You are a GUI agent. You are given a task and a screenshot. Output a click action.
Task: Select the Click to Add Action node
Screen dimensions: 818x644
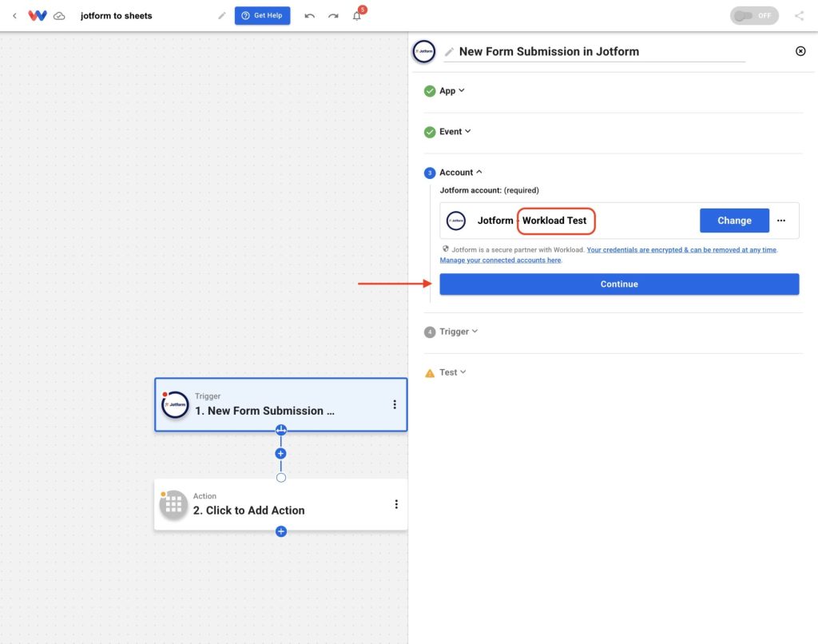(280, 505)
